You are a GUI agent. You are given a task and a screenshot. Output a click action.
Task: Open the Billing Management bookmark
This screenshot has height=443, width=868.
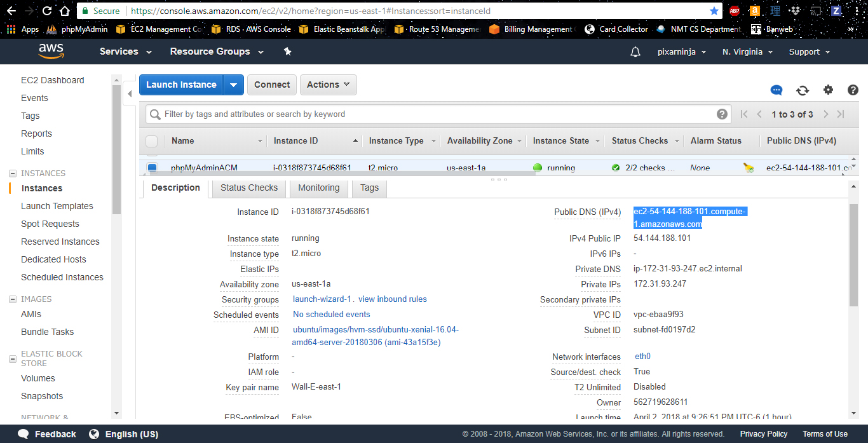[532, 29]
